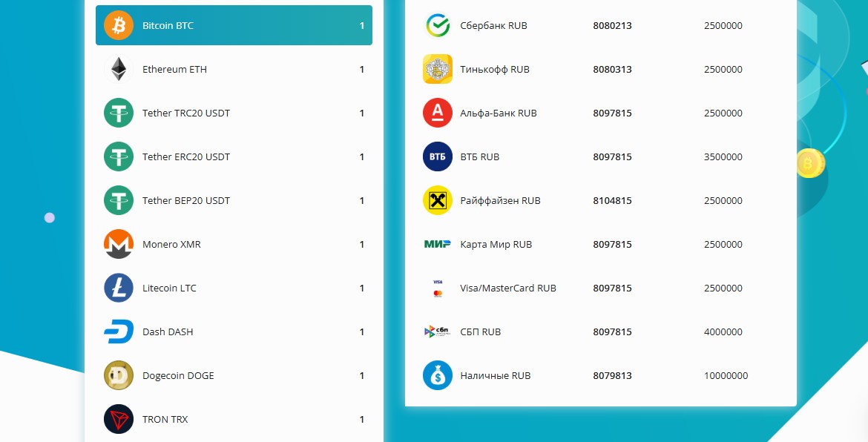Click the СБП logo icon

click(x=437, y=331)
